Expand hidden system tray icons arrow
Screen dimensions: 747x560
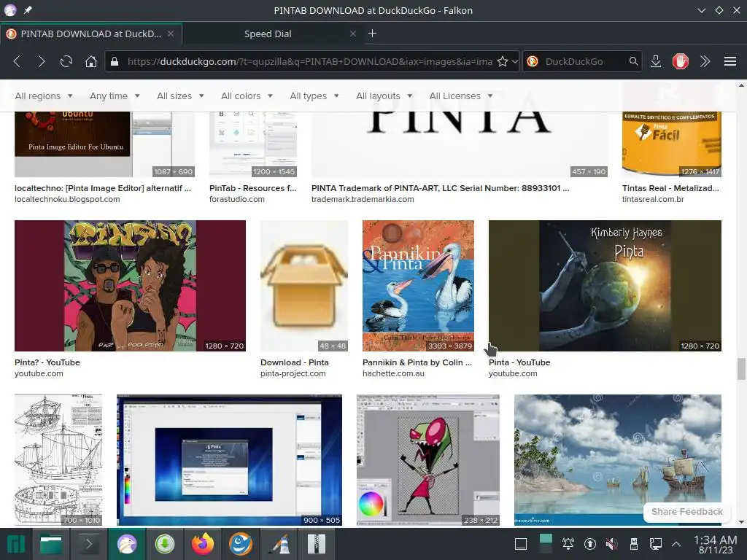pos(676,543)
